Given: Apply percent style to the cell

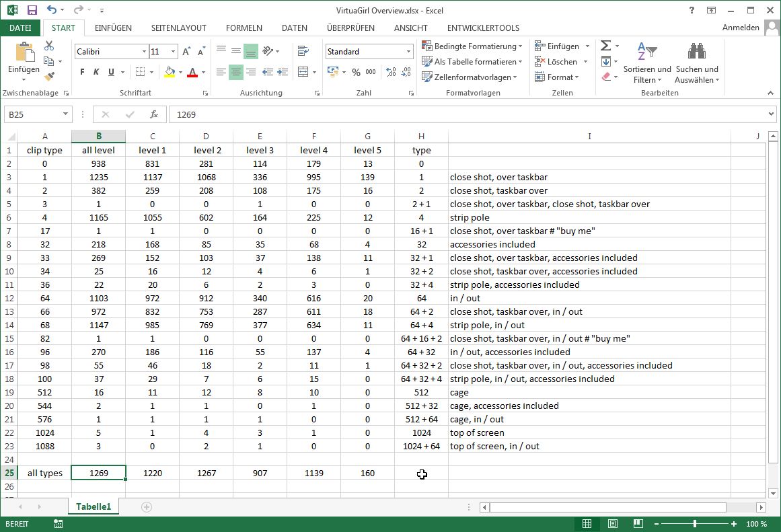Looking at the screenshot, I should click(356, 72).
